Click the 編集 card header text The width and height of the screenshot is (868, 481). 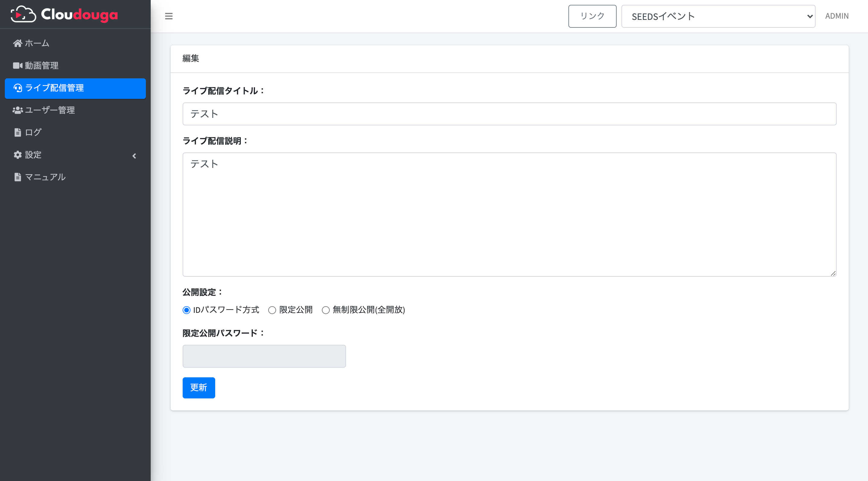[190, 58]
